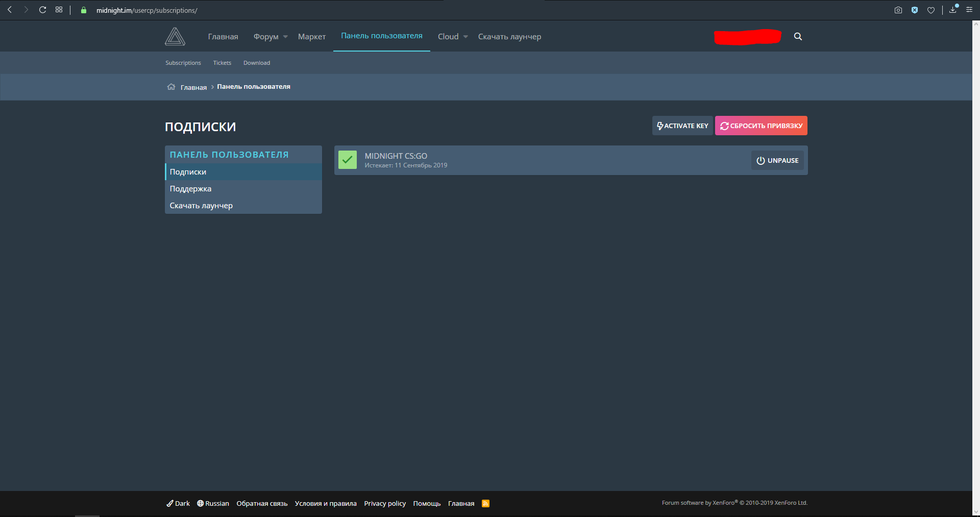Viewport: 980px width, 517px height.
Task: Go back with browser back arrow
Action: click(10, 10)
